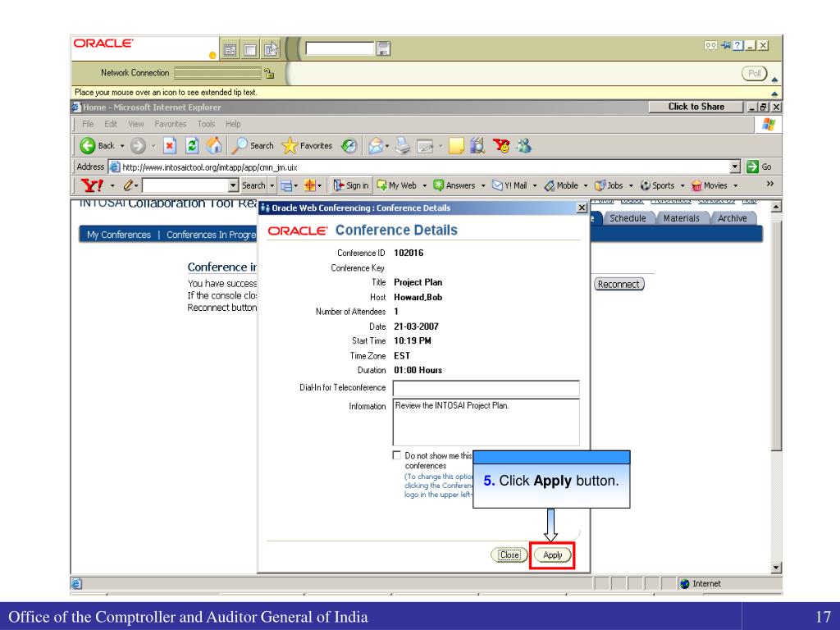Go to the Home page icon
This screenshot has width=840, height=630.
(214, 145)
